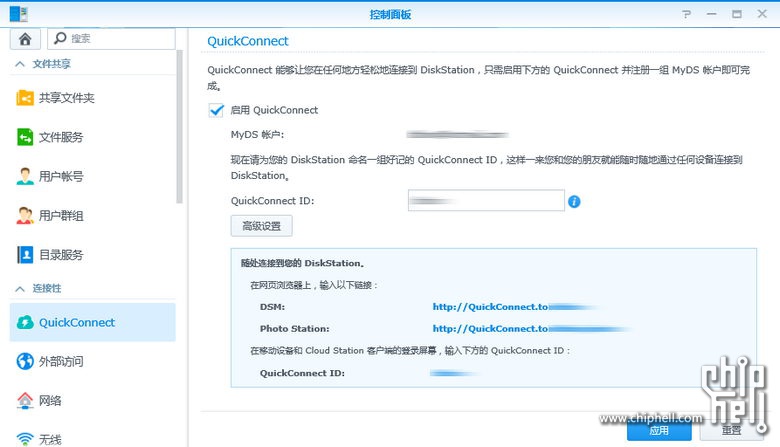Click the blurred MyDS 帐户 value
Viewport: 780px width, 447px height.
tap(457, 134)
